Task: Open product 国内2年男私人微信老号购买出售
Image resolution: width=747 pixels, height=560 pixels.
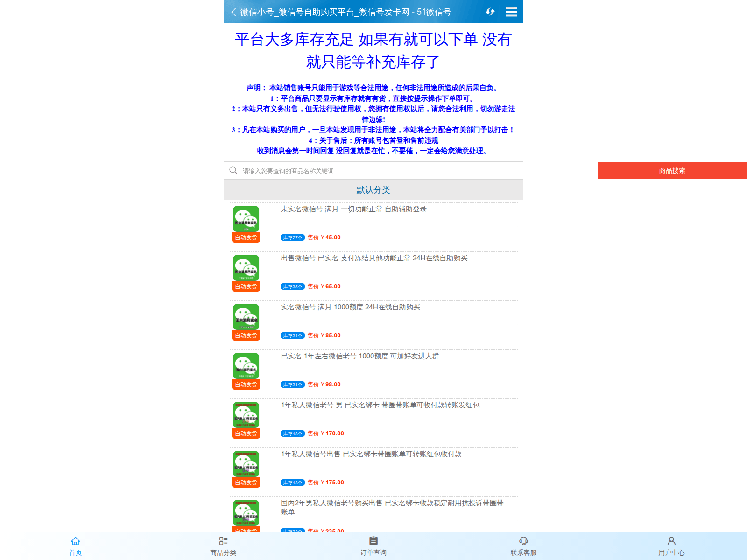Action: tap(392, 507)
